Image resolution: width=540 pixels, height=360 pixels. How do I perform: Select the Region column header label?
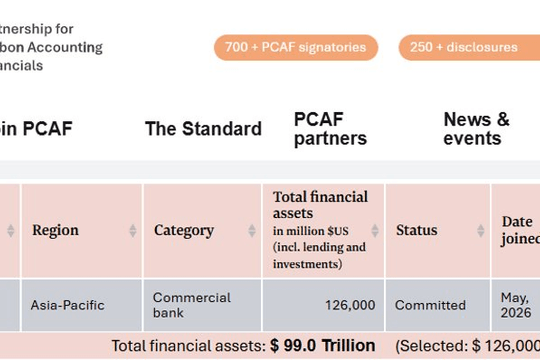tap(55, 230)
